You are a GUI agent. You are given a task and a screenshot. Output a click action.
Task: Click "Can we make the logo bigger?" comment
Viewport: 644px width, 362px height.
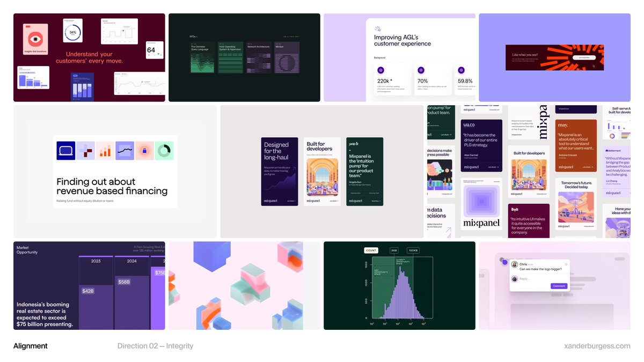(x=540, y=269)
